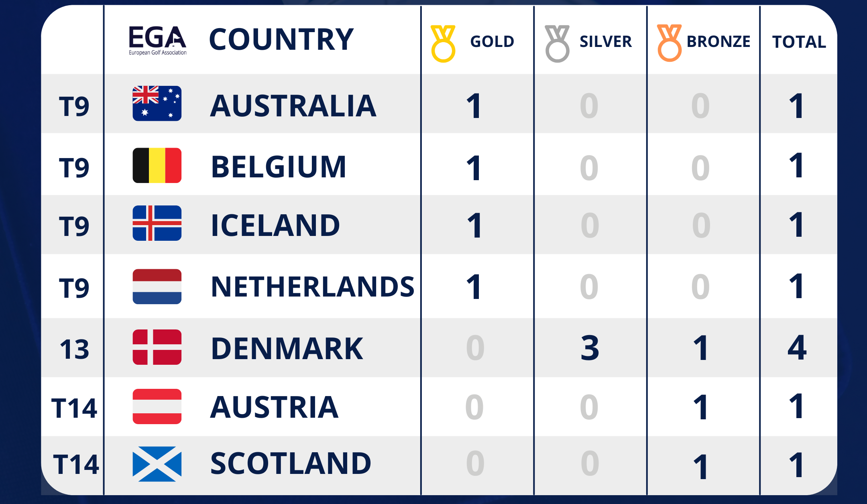Select the Denmark flag icon
This screenshot has width=867, height=504.
[157, 347]
